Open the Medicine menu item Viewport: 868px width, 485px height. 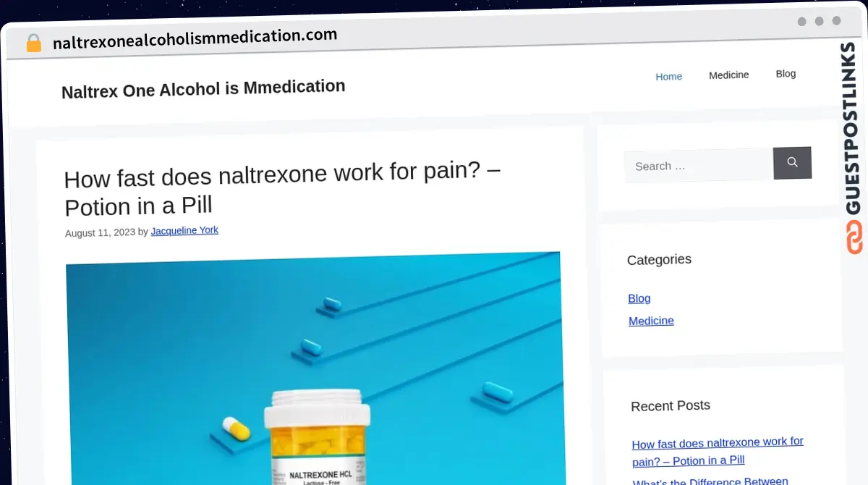point(728,75)
